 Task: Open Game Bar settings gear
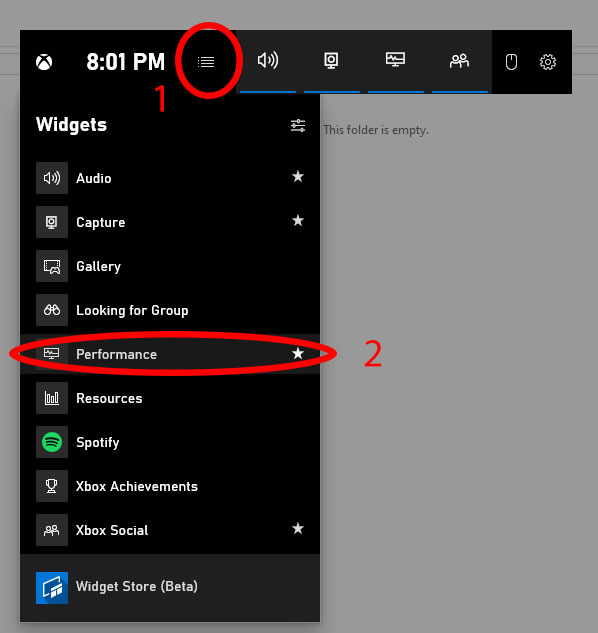point(548,62)
